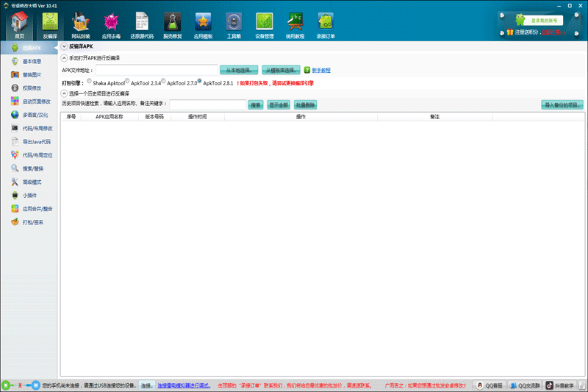
Task: Collapse the 手动打开APK进行反编译 section
Action: click(64, 57)
